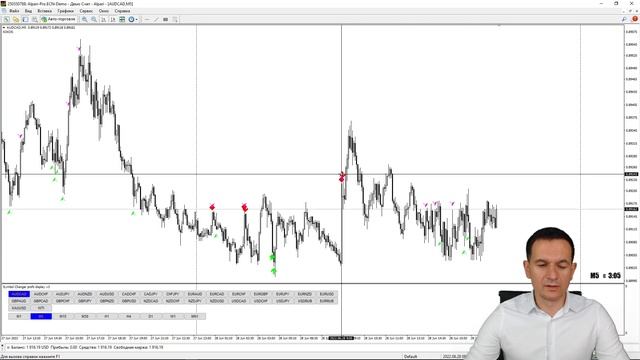Switch chart to AUDJPY symbol
640x360 pixels.
click(63, 294)
